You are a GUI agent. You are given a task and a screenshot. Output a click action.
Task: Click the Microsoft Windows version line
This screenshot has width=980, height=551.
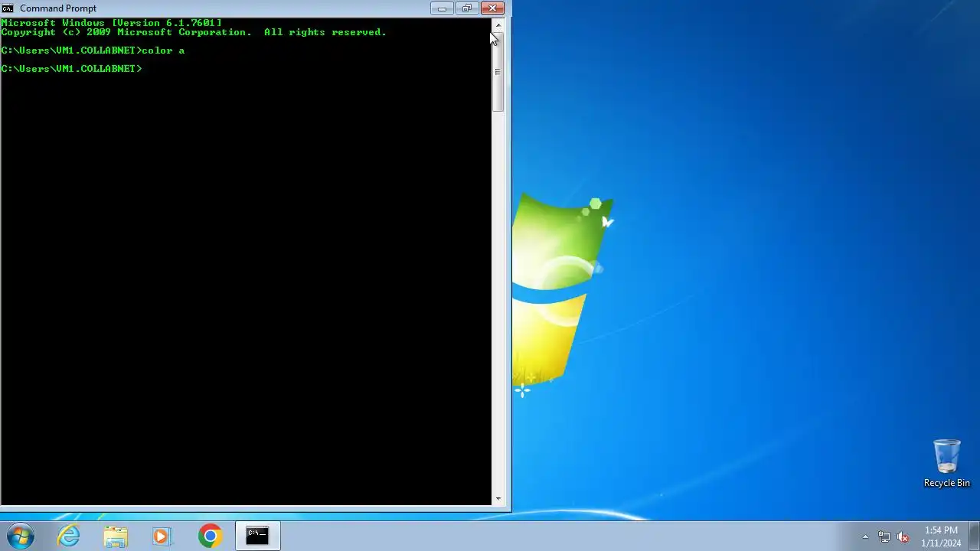click(x=112, y=23)
